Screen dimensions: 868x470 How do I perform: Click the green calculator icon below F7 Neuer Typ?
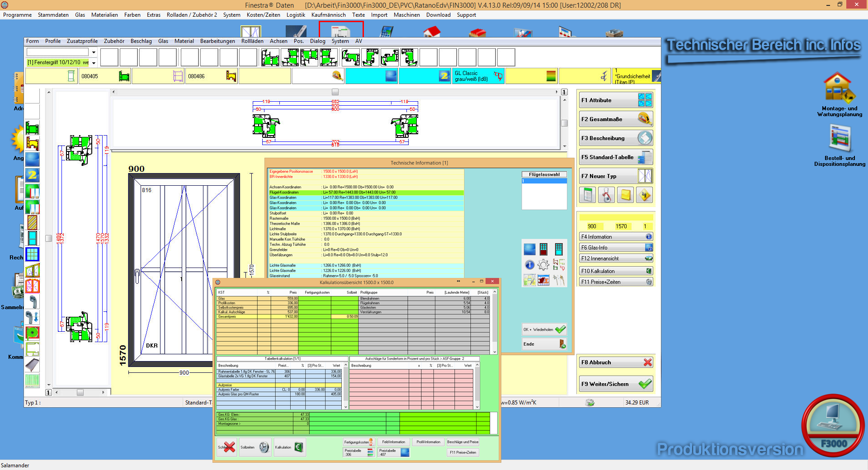(588, 195)
